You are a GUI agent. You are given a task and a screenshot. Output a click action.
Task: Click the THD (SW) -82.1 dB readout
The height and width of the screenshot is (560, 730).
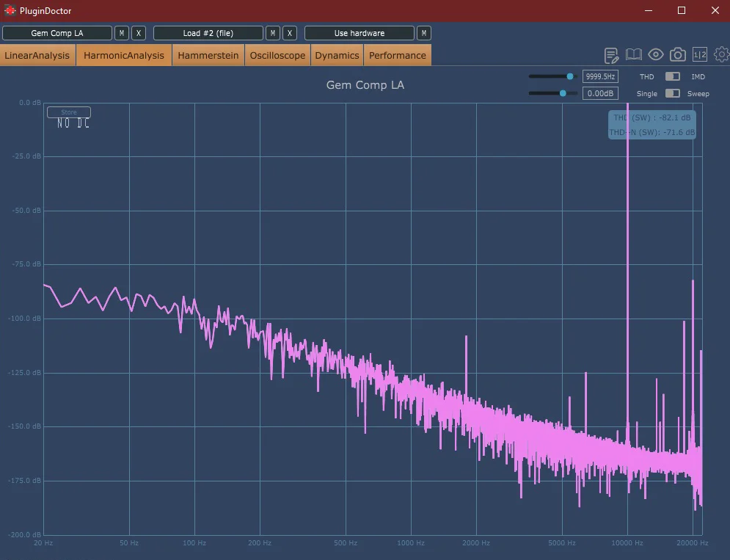coord(652,117)
